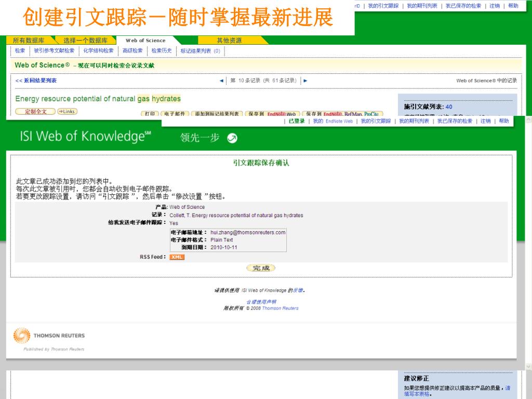The height and width of the screenshot is (399, 532).
Task: Click the 检索 menu link
Action: [x=20, y=50]
